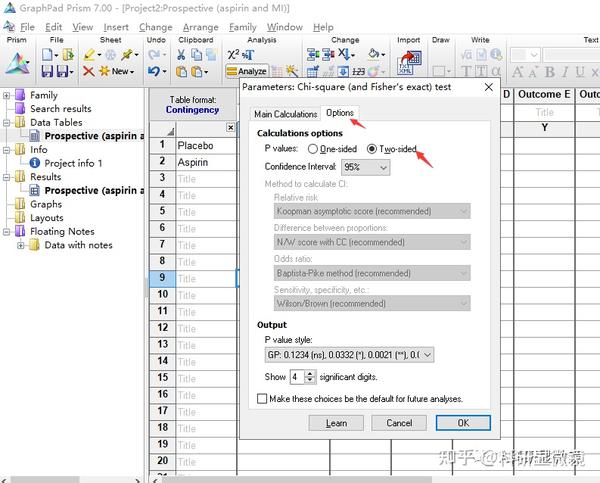Click the New file icon
Viewport: 600px width, 483px height.
[47, 55]
